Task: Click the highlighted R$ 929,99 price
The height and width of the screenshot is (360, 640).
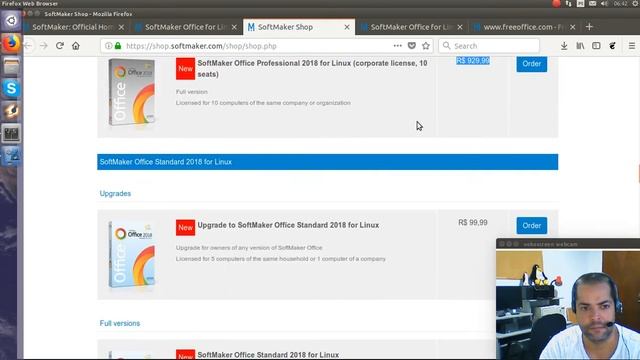Action: [473, 60]
